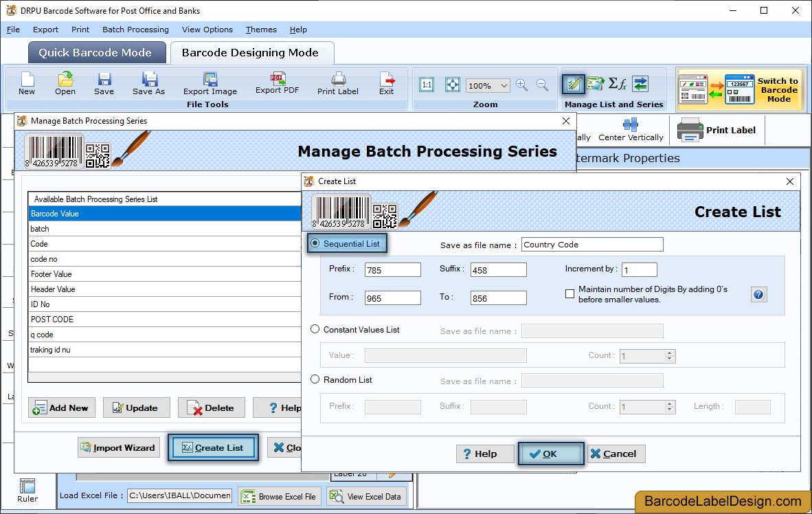Select the Random List radio button
The width and height of the screenshot is (812, 514).
[x=315, y=380]
